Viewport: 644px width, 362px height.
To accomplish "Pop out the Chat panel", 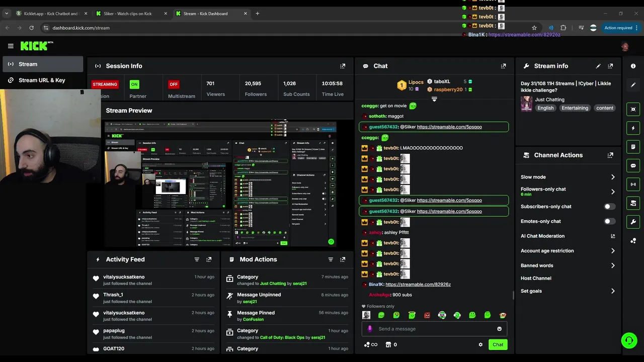I will pos(503,66).
